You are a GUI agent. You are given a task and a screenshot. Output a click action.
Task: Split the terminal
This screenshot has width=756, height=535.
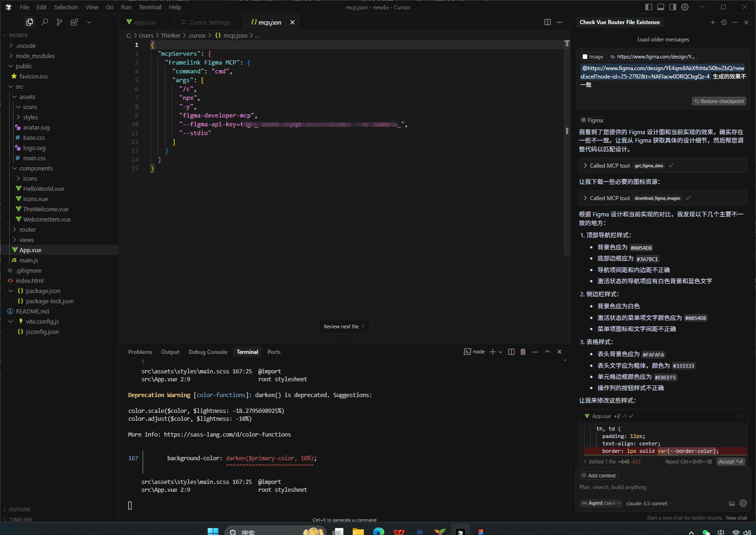click(x=511, y=352)
